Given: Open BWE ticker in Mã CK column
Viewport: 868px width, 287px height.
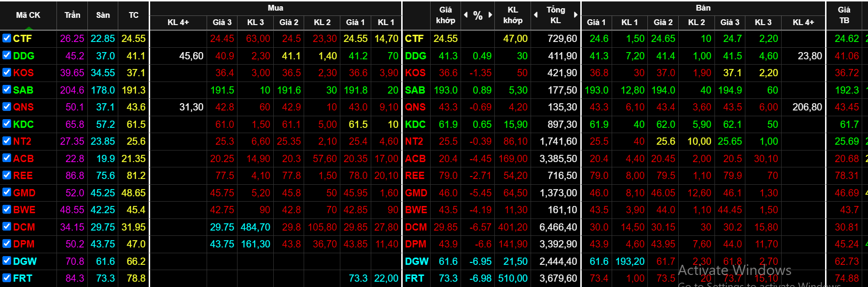Looking at the screenshot, I should pyautogui.click(x=24, y=210).
